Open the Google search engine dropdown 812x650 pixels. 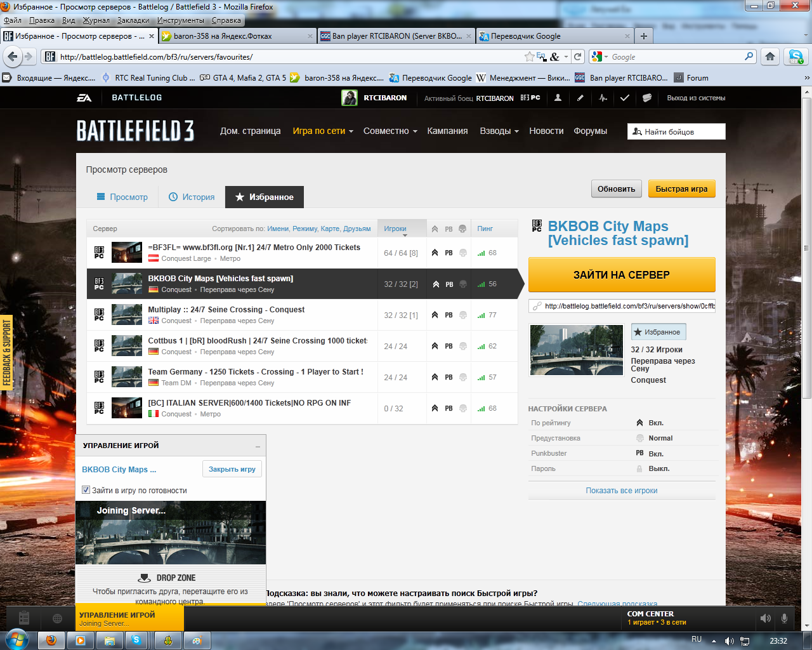point(599,56)
